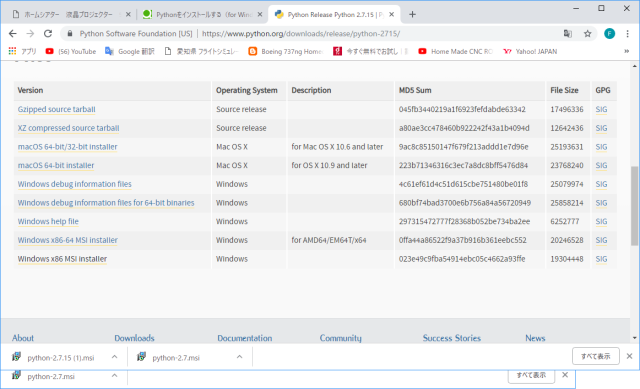Click the scrollbar down arrow
Viewport: 640px width, 389px height.
pyautogui.click(x=634, y=338)
